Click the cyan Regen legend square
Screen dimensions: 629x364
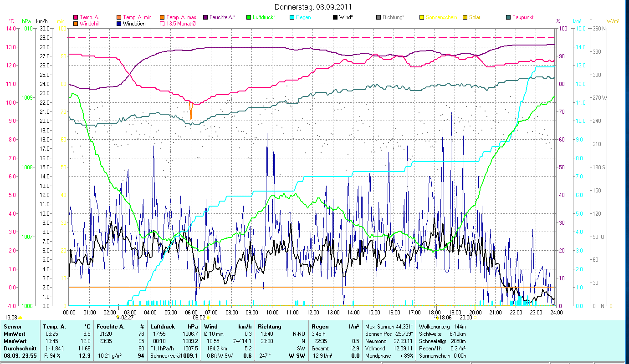(x=292, y=18)
